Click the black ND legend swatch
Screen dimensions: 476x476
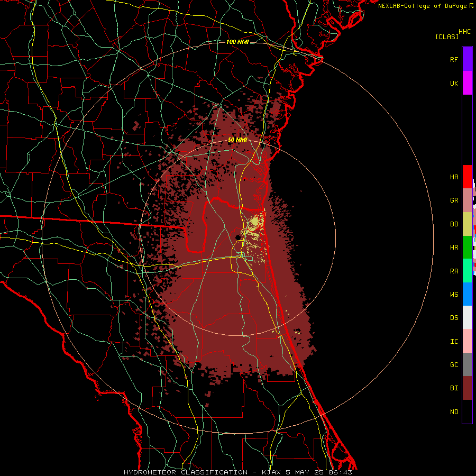tap(467, 411)
